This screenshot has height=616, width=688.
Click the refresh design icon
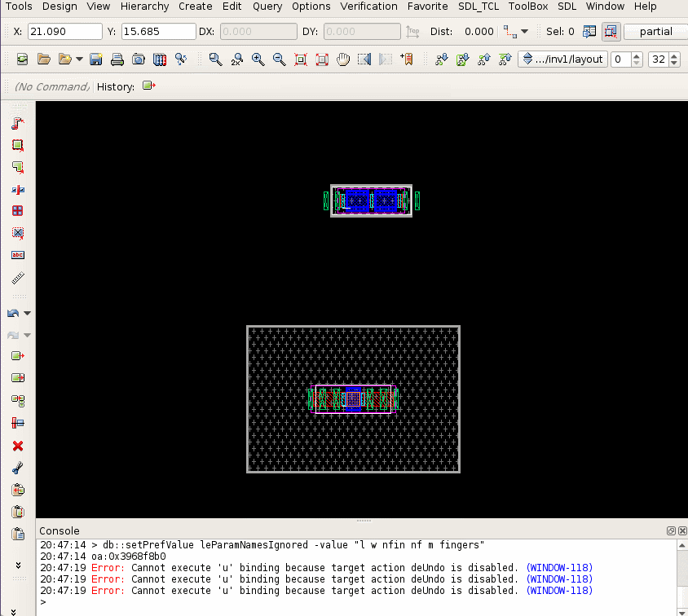point(22,59)
